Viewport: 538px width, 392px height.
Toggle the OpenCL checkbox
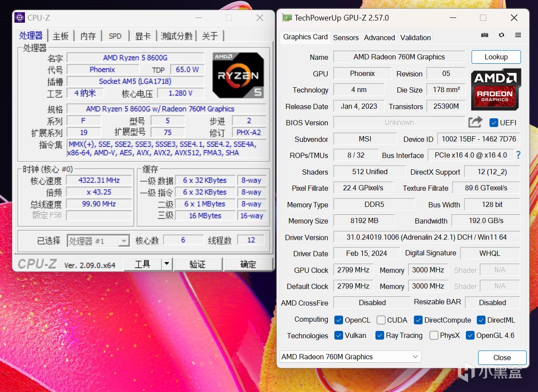pyautogui.click(x=338, y=320)
